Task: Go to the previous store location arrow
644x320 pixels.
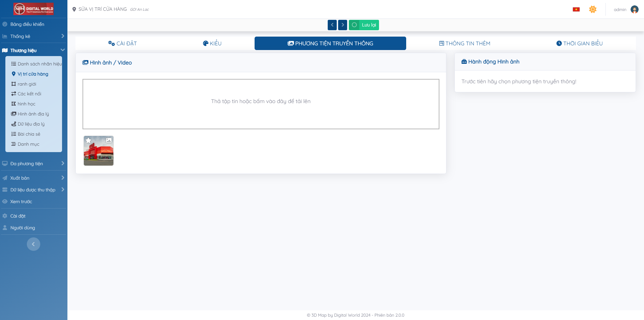Action: 332,25
